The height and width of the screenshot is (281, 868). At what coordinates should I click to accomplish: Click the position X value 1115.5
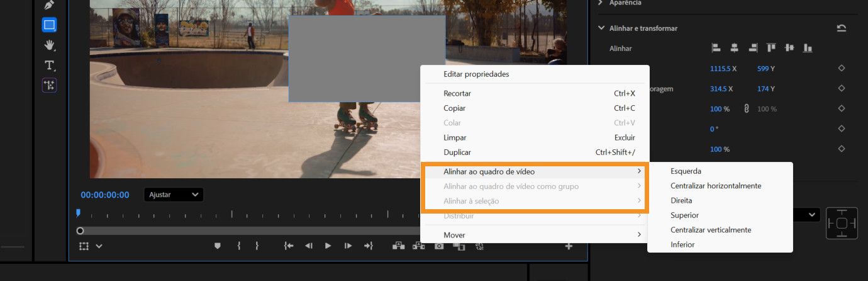tap(720, 68)
